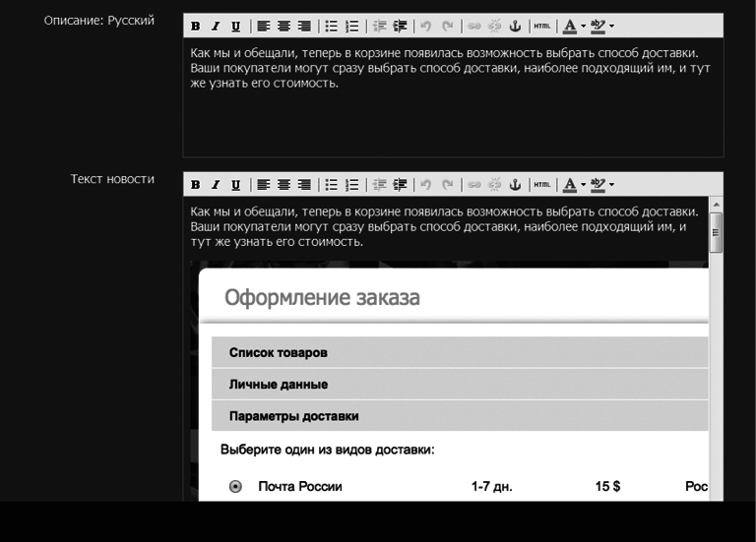Align text right in the Текст новости editor

coord(304,185)
